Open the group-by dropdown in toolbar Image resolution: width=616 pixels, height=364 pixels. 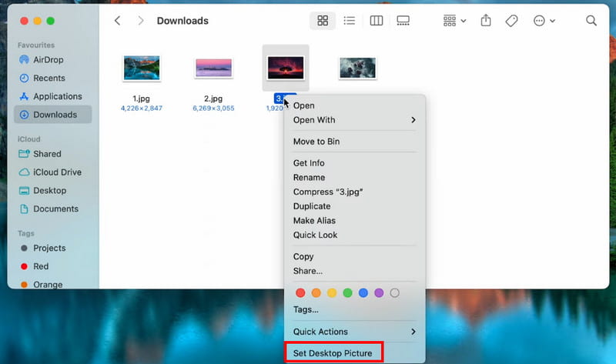(x=454, y=21)
